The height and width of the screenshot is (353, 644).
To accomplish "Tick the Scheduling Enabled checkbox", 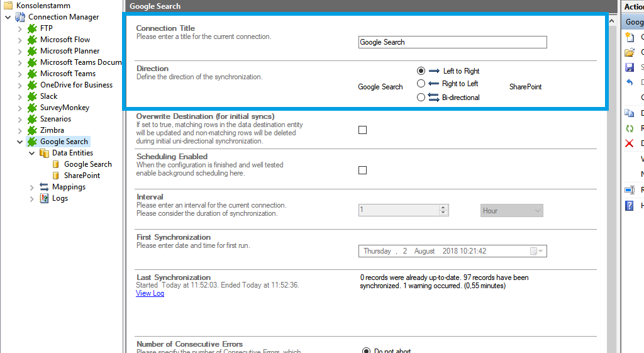I will click(362, 171).
